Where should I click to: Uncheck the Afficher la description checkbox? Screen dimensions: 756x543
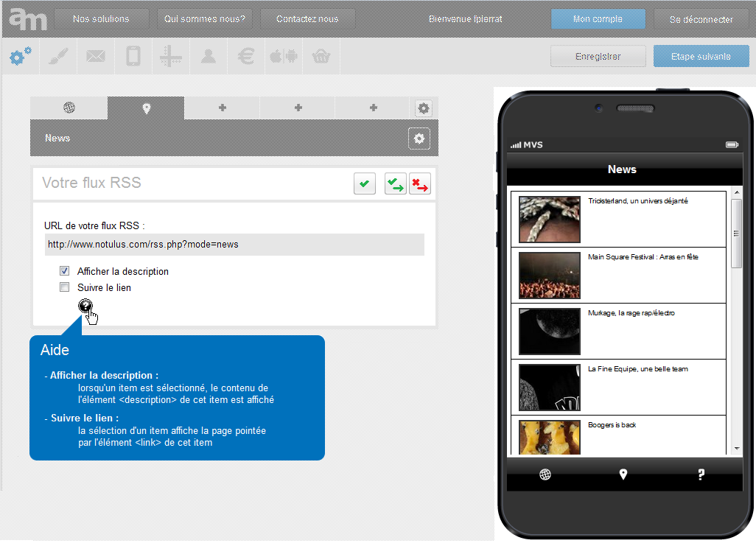pos(65,271)
